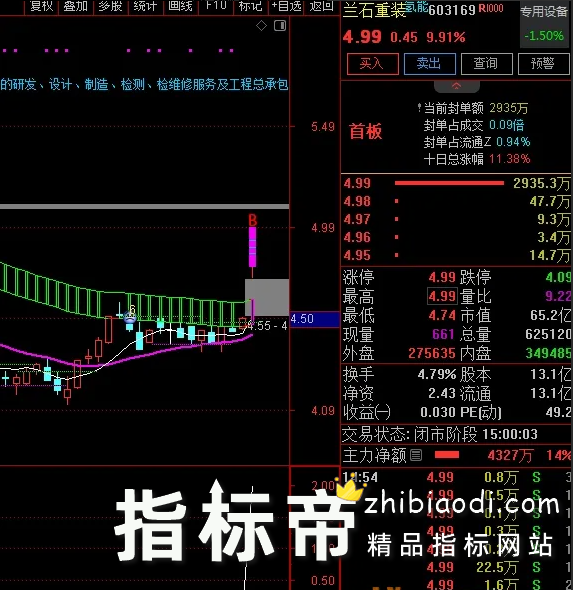Click the 当前封单额 2935万 value

(x=509, y=108)
